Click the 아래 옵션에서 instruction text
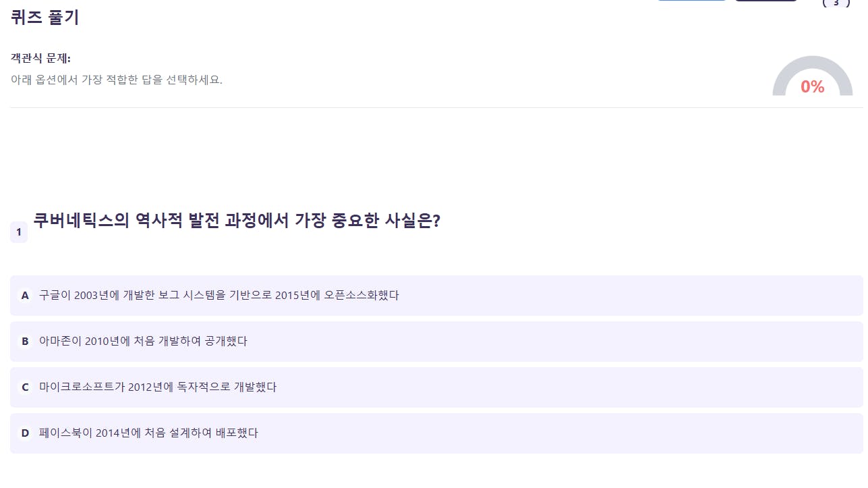The width and height of the screenshot is (868, 488). coord(116,80)
